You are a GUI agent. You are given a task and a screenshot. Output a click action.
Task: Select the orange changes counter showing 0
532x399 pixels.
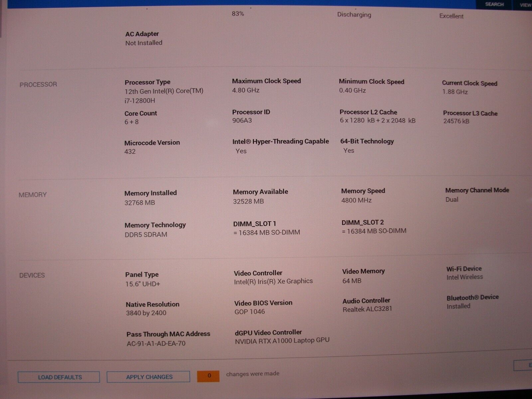click(x=208, y=376)
